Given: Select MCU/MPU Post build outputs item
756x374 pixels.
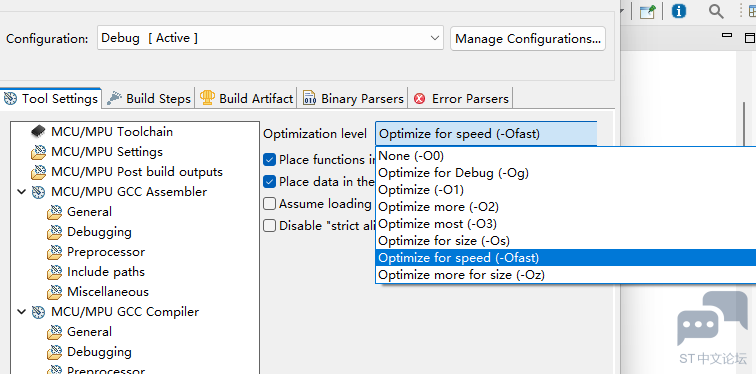Looking at the screenshot, I should point(137,172).
